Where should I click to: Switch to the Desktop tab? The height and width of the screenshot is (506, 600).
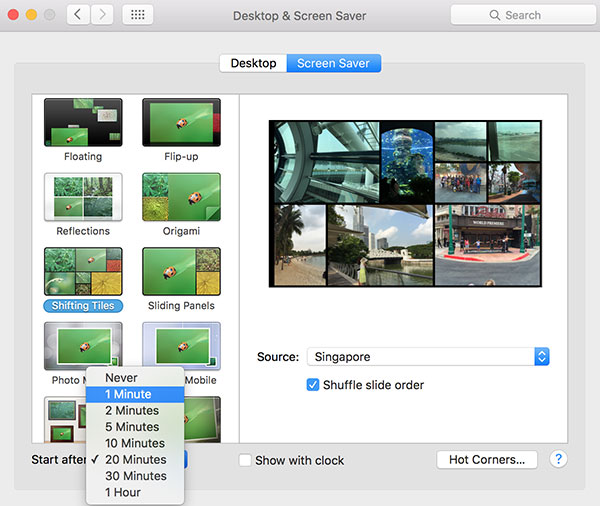click(253, 63)
